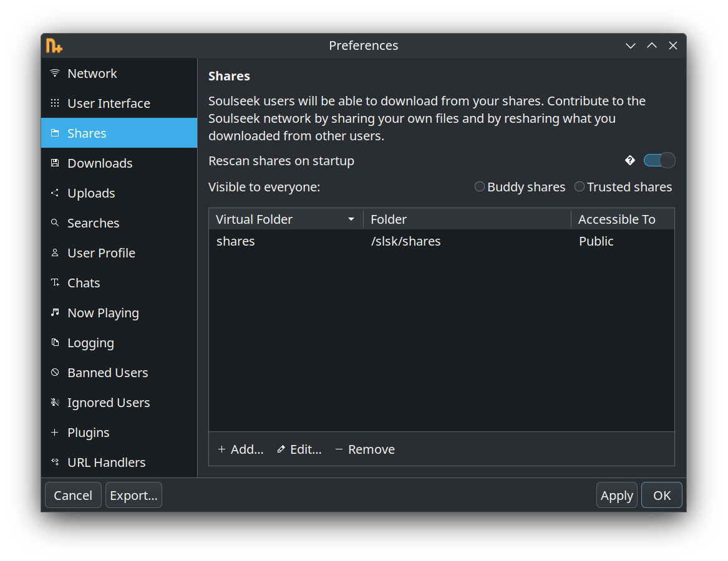Click the Plugins plus icon
The width and height of the screenshot is (728, 561).
(55, 432)
